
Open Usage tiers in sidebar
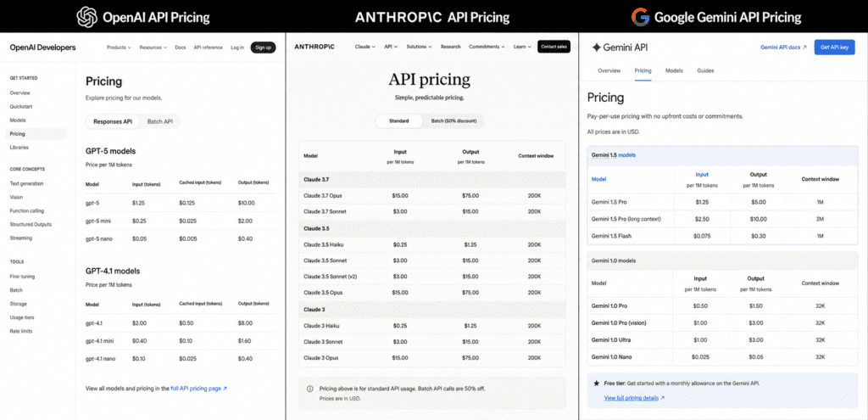[x=23, y=317]
